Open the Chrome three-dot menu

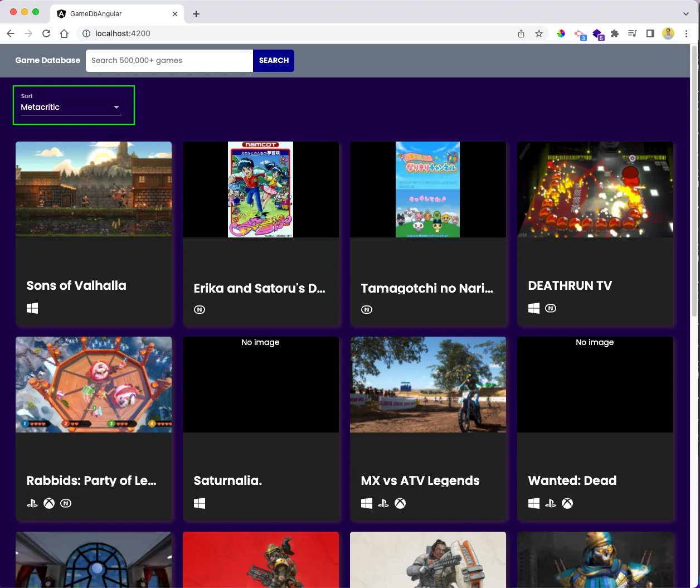point(686,33)
